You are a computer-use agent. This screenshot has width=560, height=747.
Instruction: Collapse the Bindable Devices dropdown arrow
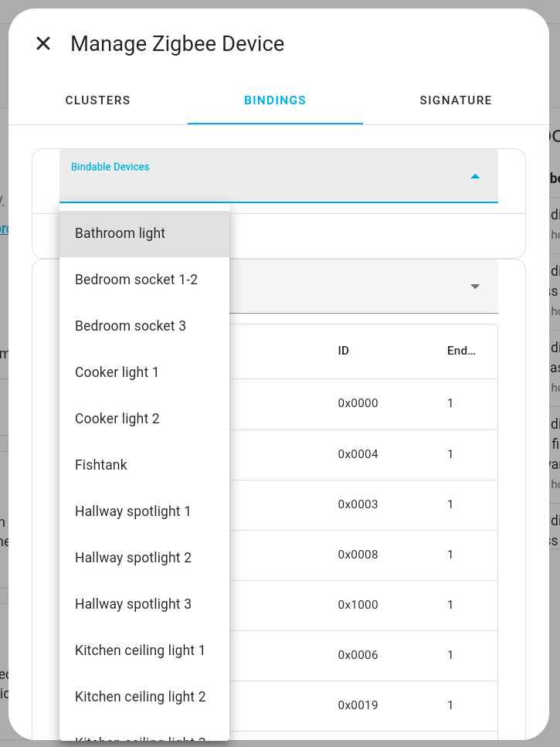point(475,176)
